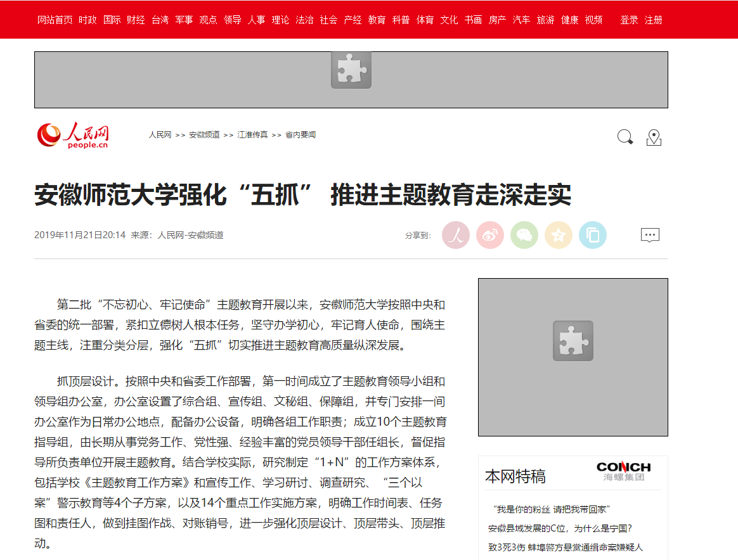738x560 pixels.
Task: Click the article headline 安徽师范大学强化“五抓”
Action: click(302, 194)
